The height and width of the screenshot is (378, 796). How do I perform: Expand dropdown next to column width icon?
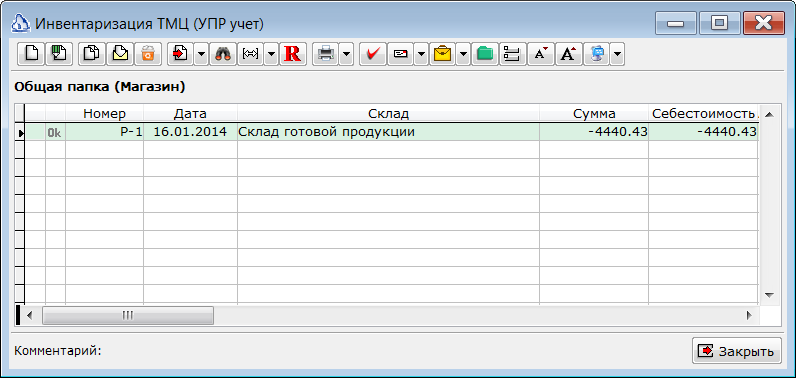click(272, 53)
